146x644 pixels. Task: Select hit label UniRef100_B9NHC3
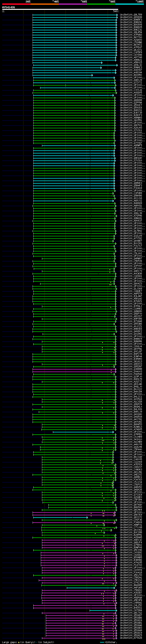[131, 67]
